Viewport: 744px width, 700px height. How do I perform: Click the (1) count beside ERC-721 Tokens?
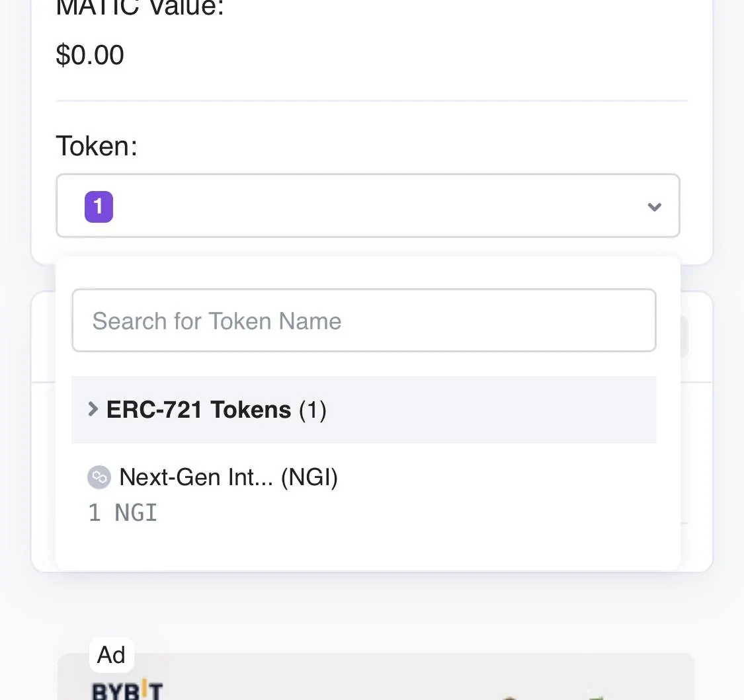[x=313, y=410]
